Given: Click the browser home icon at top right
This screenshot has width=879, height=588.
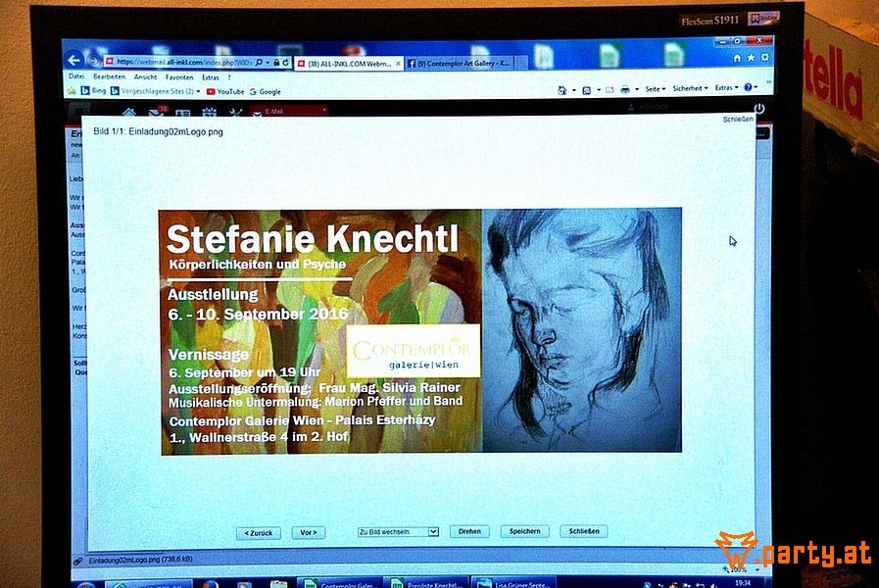Looking at the screenshot, I should [x=737, y=58].
